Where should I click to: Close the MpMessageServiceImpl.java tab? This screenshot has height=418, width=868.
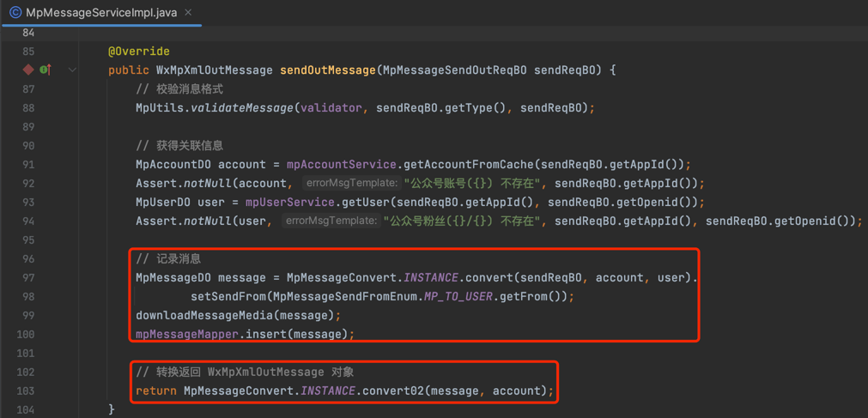(x=188, y=12)
